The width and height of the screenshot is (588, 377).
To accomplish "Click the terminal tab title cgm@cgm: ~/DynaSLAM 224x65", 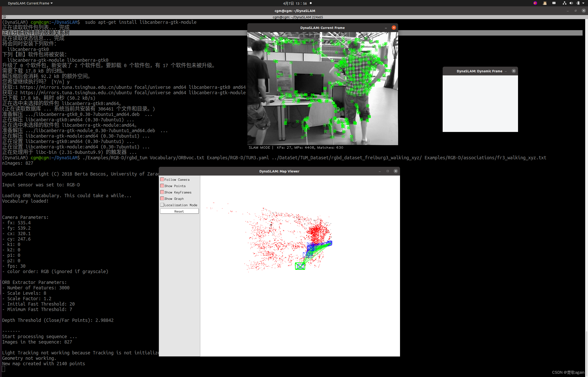I will (x=298, y=17).
